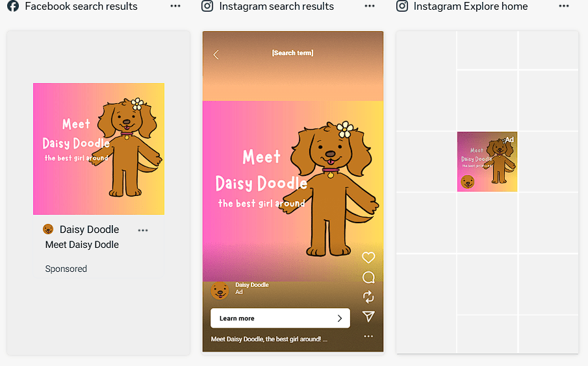
Task: Select the ad thumbnail in Explore grid
Action: coord(487,162)
